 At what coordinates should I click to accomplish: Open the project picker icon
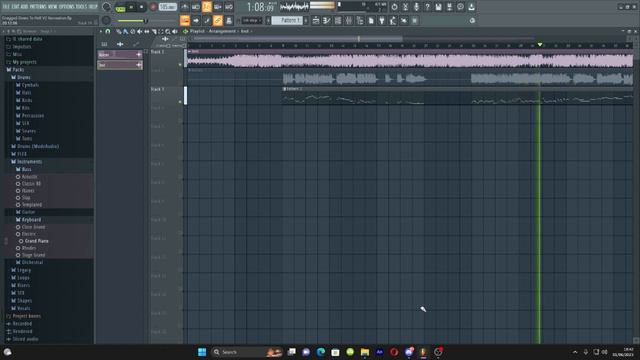tap(371, 20)
